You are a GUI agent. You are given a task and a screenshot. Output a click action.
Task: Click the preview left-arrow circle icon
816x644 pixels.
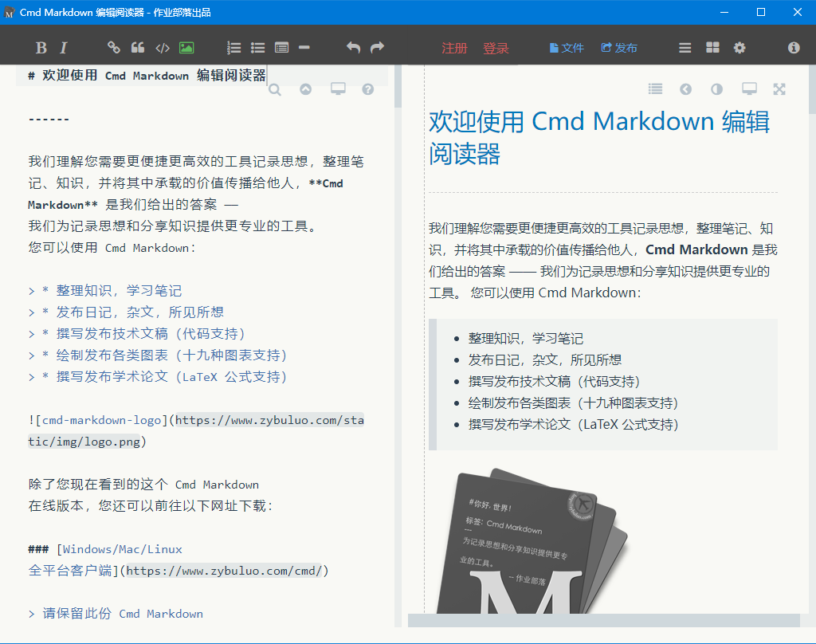click(686, 89)
